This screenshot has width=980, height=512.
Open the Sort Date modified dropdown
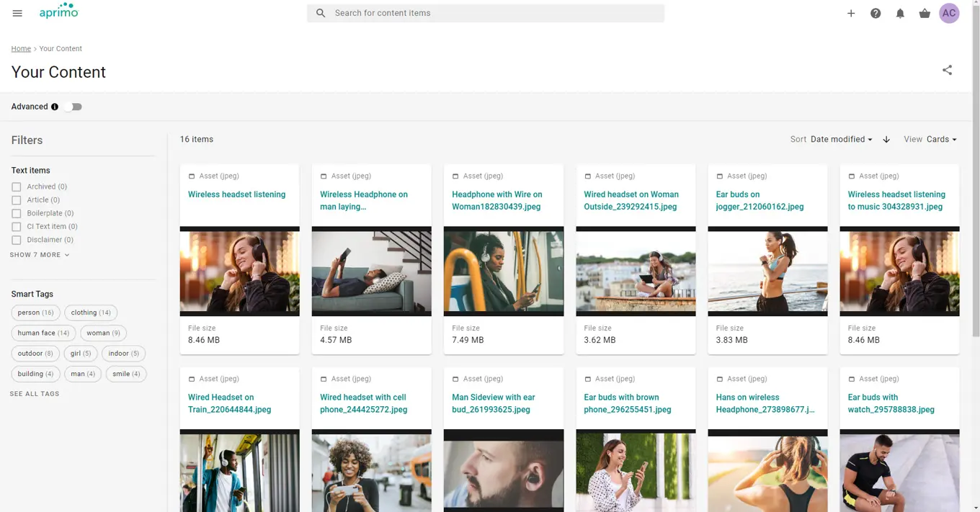pyautogui.click(x=841, y=139)
